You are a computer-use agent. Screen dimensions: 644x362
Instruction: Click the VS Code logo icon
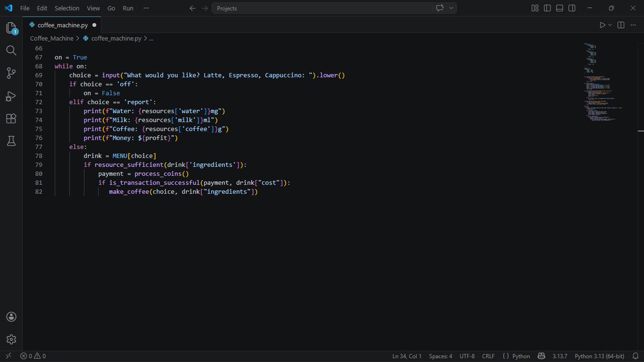[x=8, y=8]
